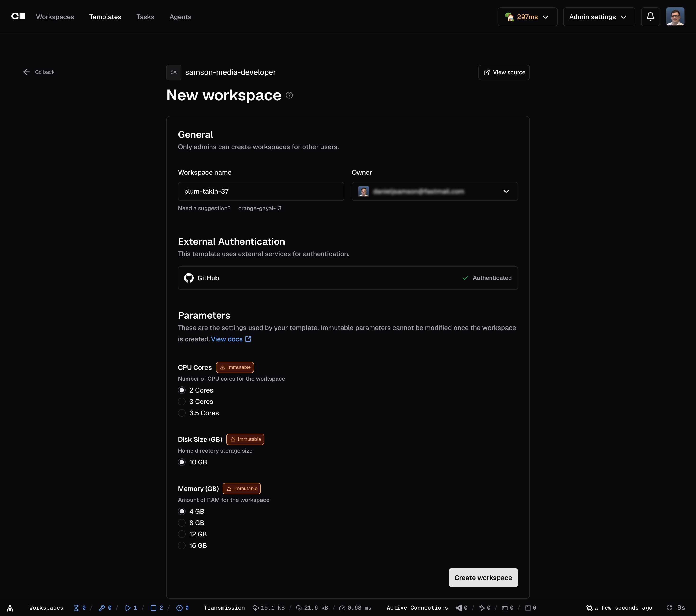Click the Immutable badge for Disk Size
The height and width of the screenshot is (616, 696).
click(245, 439)
